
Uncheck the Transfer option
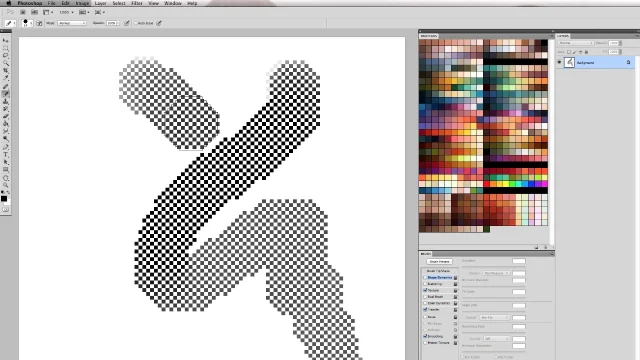[425, 310]
